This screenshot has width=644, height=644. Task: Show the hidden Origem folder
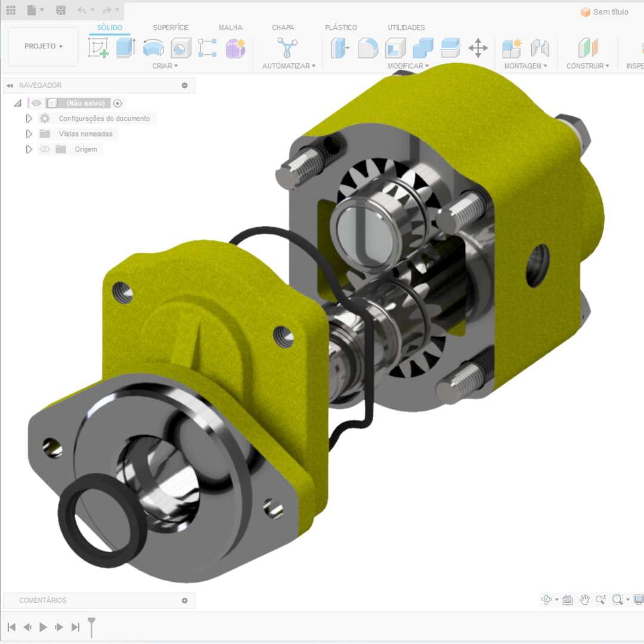click(45, 149)
